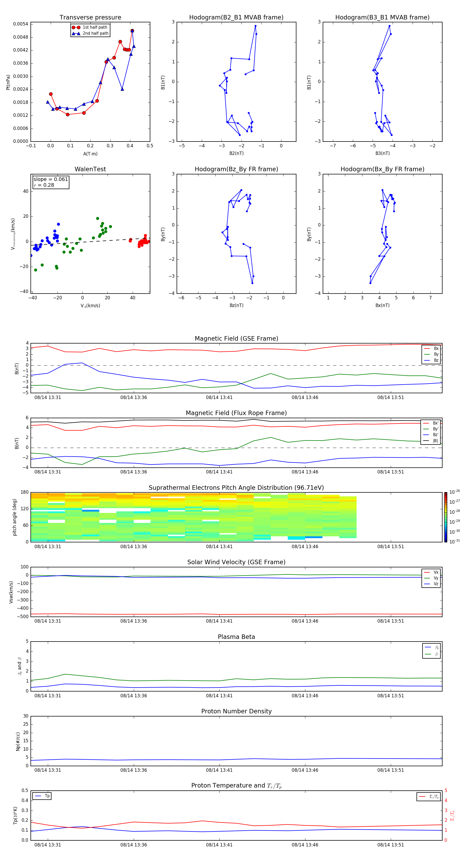Click "08/14 13:46" tick under Solar Wind Velocity plot
The image size is (473, 868).
[x=305, y=621]
